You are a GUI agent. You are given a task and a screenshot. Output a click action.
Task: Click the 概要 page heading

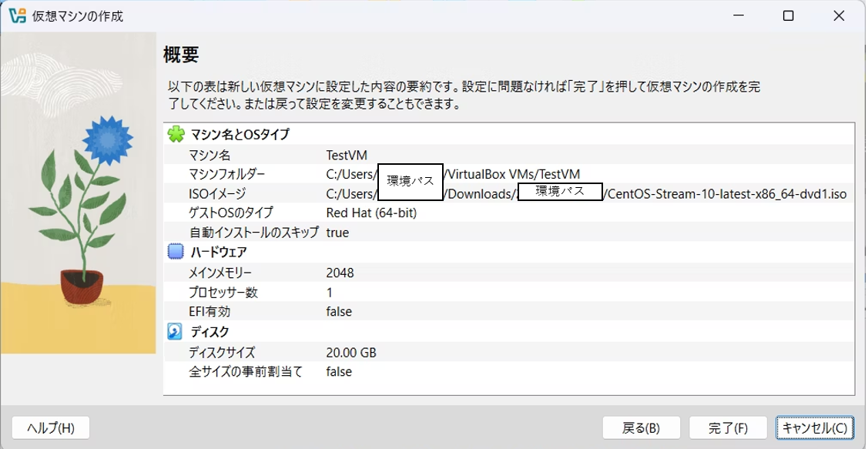point(181,55)
